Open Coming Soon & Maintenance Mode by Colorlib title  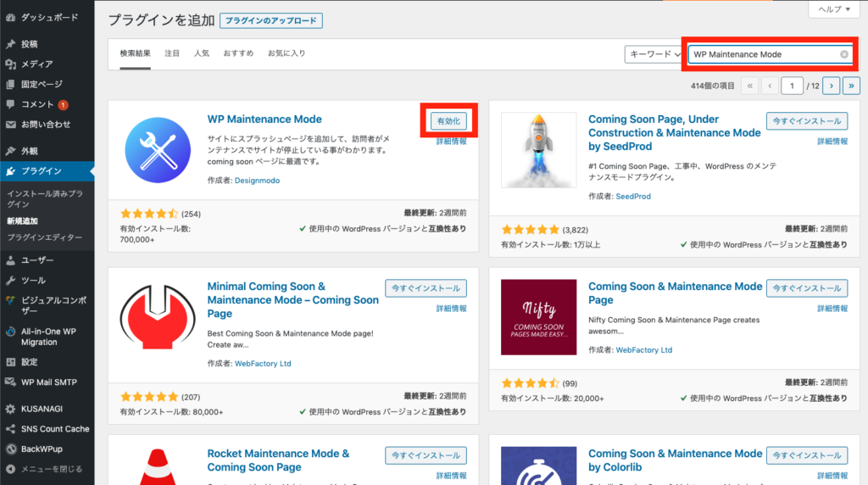click(x=676, y=460)
